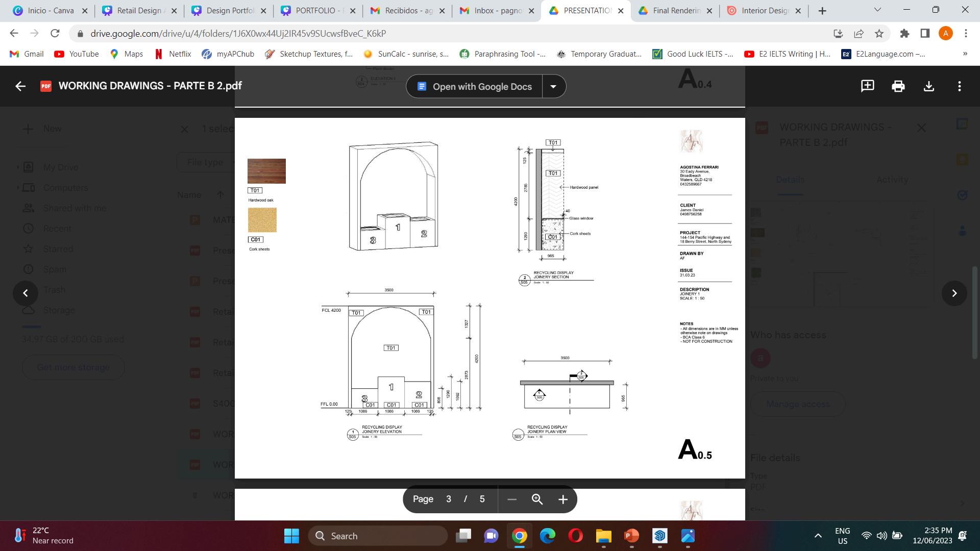Zoom out with the minus icon
The width and height of the screenshot is (980, 551).
tap(512, 499)
